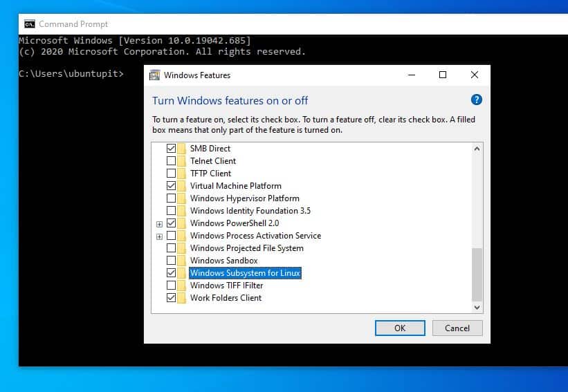
Task: Expand Windows Process Activation Service node
Action: point(160,236)
